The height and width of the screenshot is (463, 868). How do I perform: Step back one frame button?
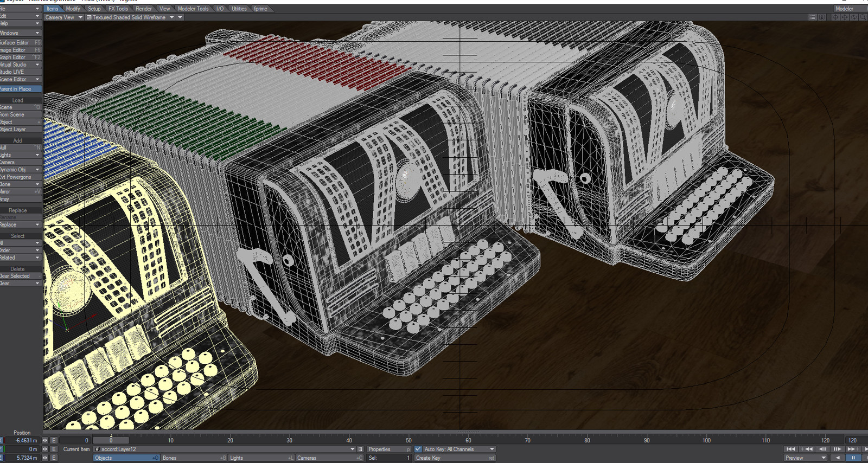tap(822, 449)
